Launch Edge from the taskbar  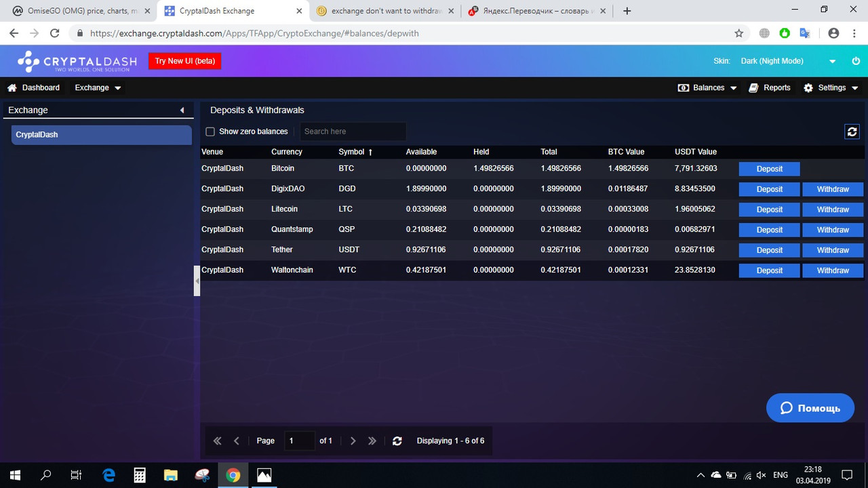coord(108,474)
